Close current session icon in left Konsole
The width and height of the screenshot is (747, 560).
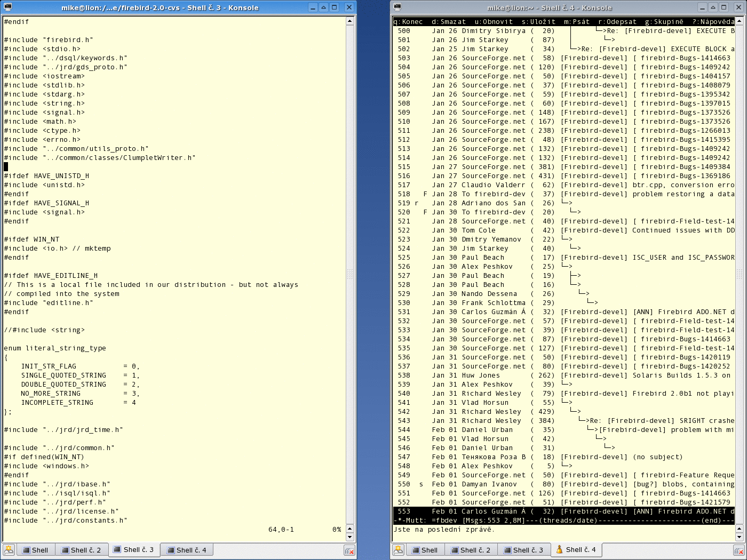[349, 550]
